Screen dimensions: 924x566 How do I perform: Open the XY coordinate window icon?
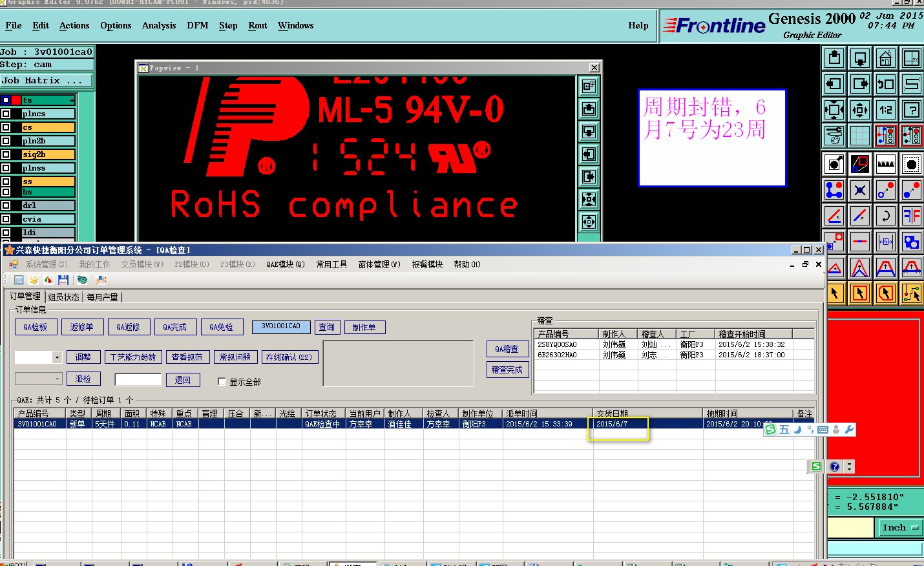(x=912, y=58)
